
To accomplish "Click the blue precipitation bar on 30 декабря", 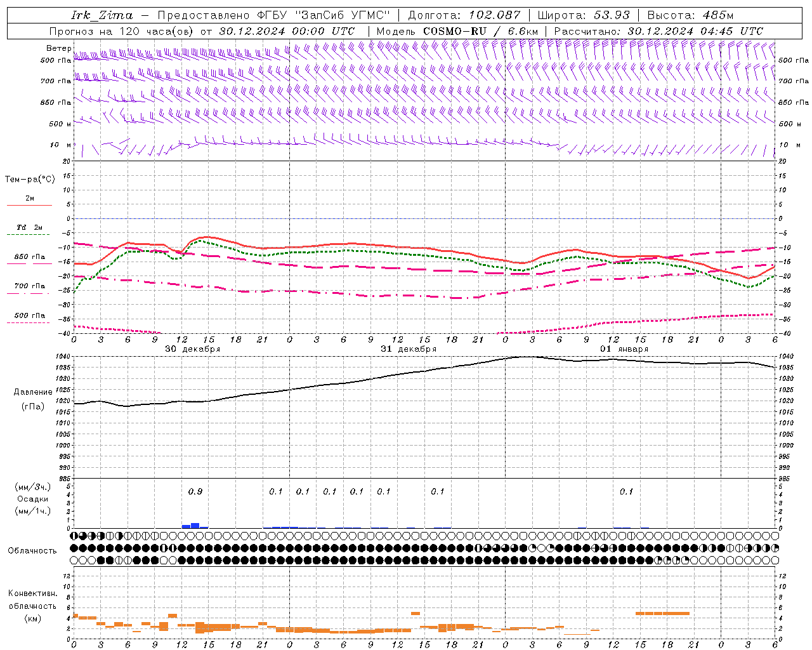I will 195,526.
